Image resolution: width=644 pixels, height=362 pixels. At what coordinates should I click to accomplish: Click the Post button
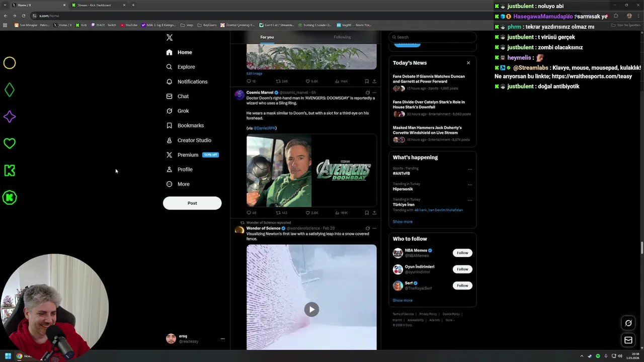[x=192, y=203]
